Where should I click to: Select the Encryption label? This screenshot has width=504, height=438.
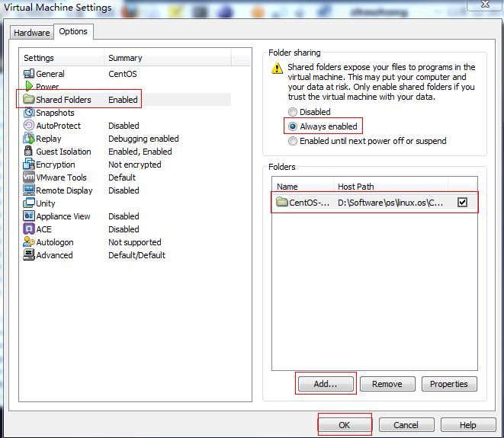pyautogui.click(x=56, y=165)
